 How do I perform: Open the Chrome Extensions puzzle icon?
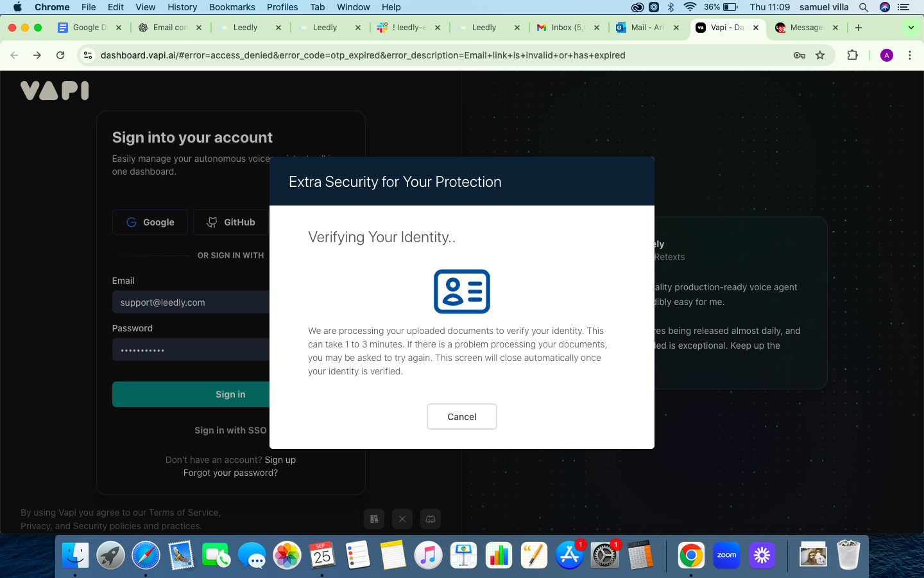[x=853, y=55]
